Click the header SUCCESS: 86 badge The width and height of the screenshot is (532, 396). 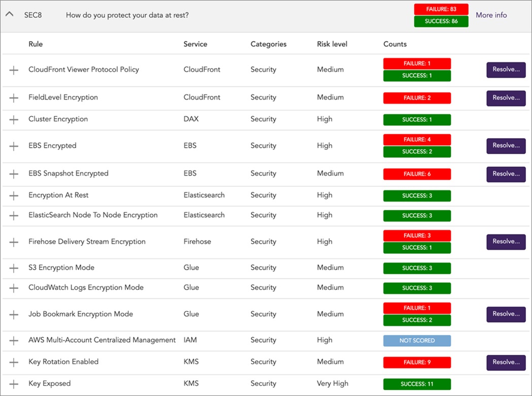[441, 21]
